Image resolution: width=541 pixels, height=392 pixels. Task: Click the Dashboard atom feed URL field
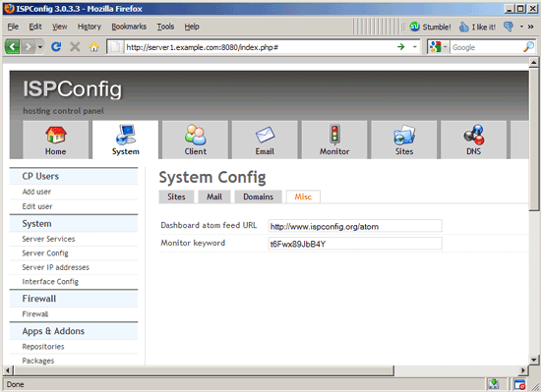pos(355,226)
